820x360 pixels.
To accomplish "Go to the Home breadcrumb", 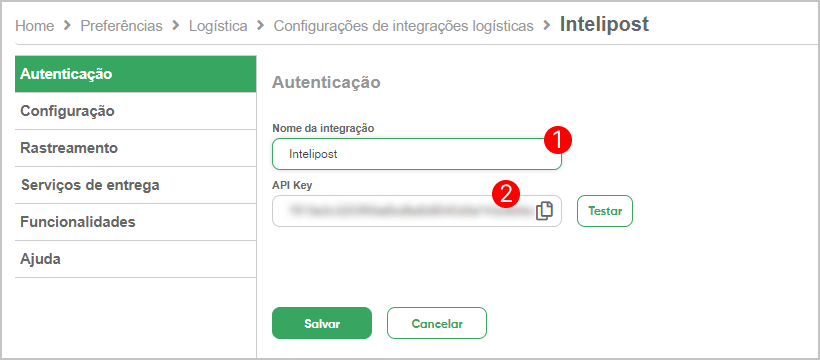I will click(35, 26).
